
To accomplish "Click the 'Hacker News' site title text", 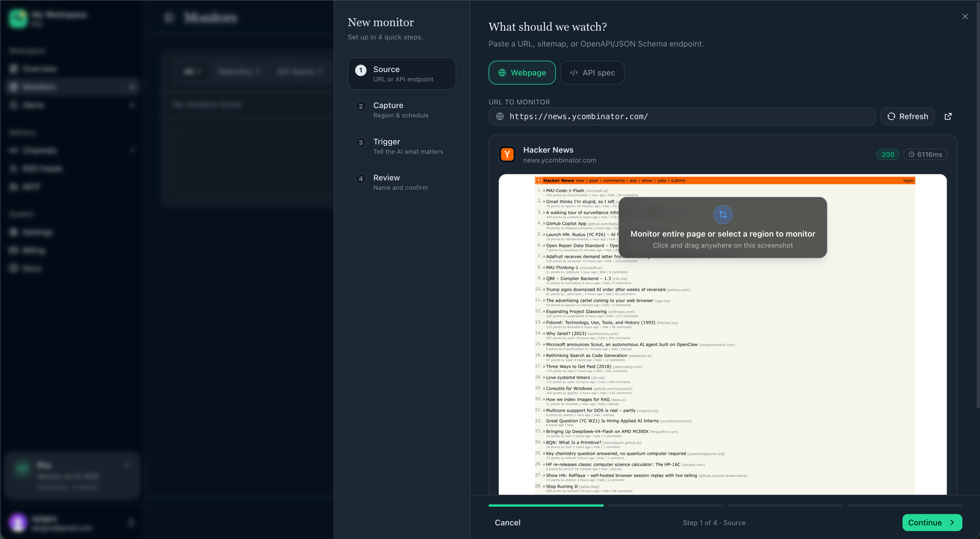I will pyautogui.click(x=548, y=150).
